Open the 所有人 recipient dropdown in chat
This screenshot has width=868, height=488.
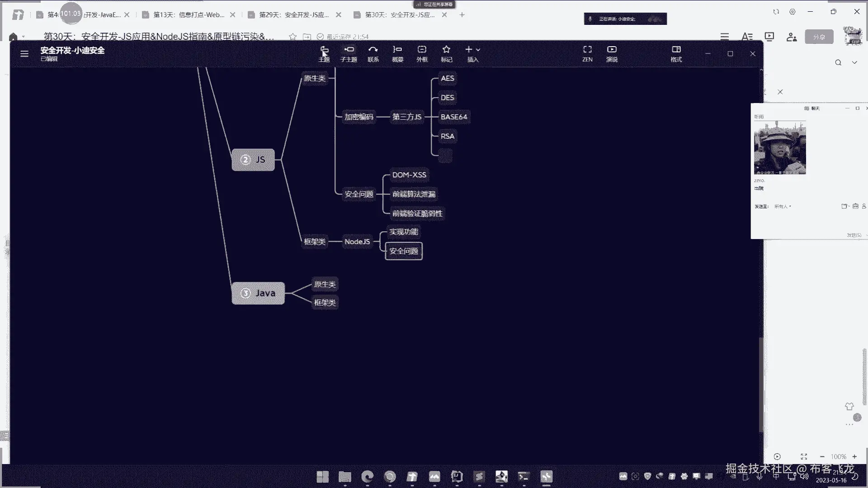click(783, 206)
